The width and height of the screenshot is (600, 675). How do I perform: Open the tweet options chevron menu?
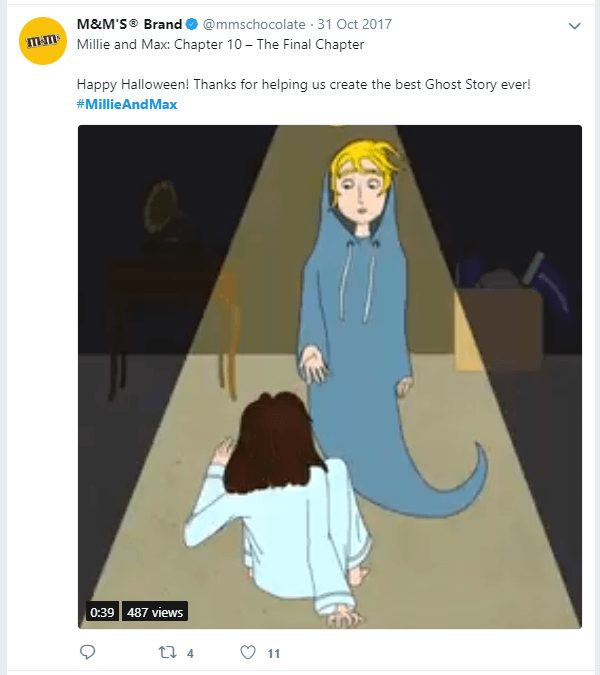pos(574,25)
